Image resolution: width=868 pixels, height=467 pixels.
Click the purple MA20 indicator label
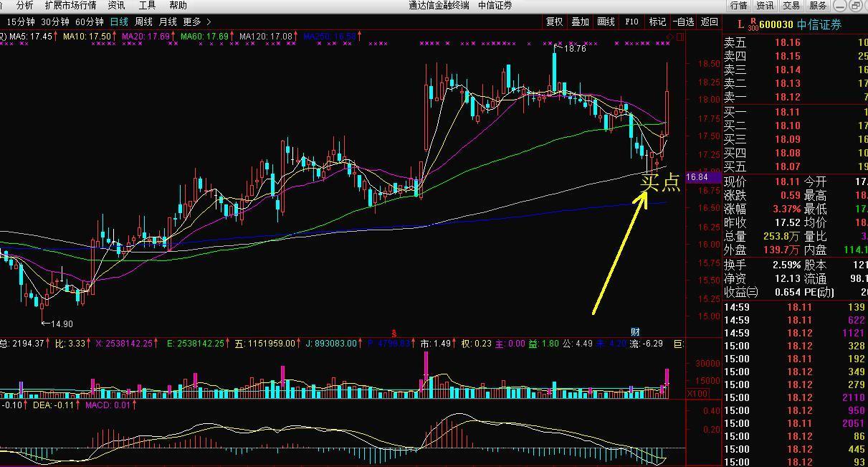148,36
